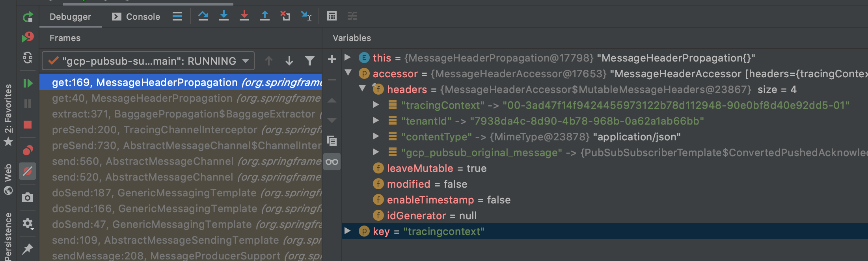Click the Remove Watch minus icon
Viewport: 868px width, 261px height.
[x=332, y=80]
